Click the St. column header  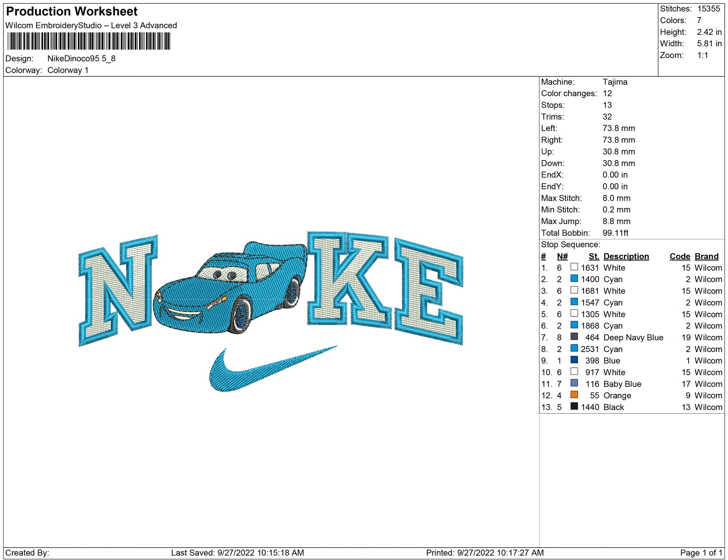[594, 256]
